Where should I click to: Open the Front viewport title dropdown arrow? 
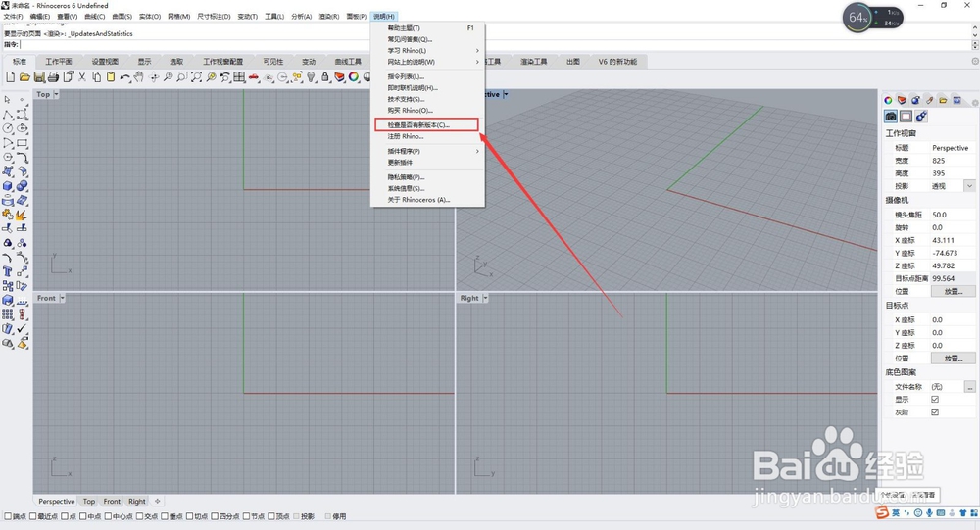click(62, 298)
